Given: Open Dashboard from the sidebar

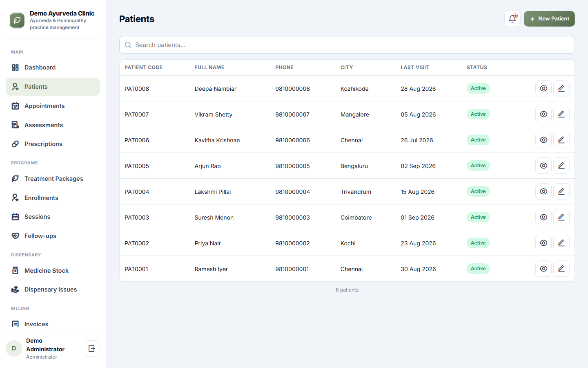Looking at the screenshot, I should click(53, 67).
